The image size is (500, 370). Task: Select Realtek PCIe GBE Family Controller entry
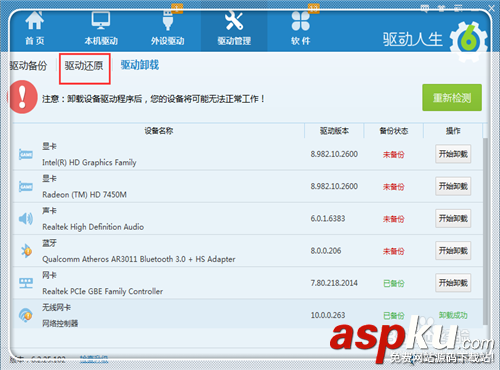coord(103,291)
